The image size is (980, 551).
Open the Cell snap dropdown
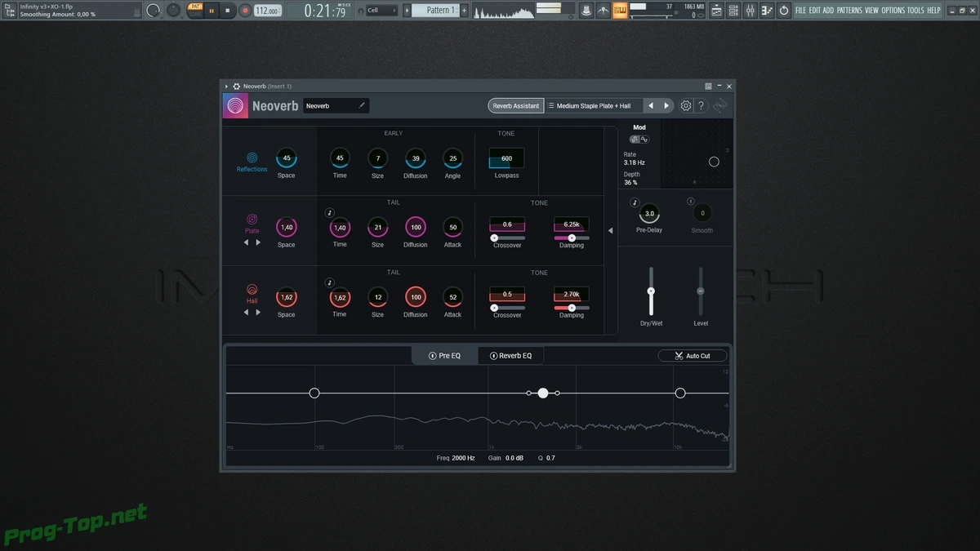(382, 11)
